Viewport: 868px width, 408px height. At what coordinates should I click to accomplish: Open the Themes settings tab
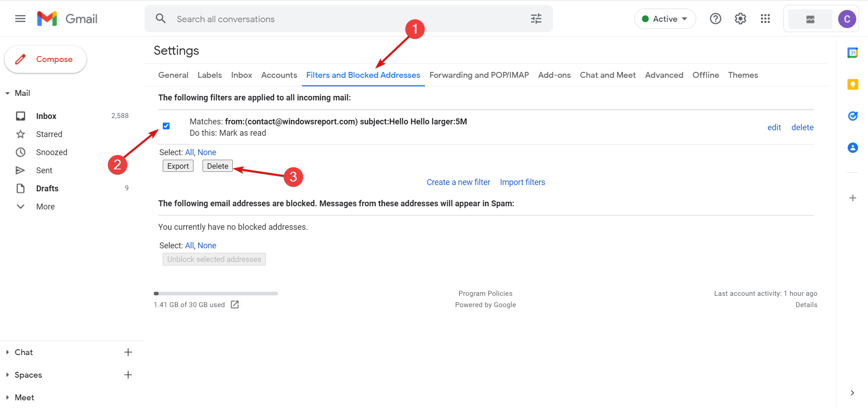(743, 75)
